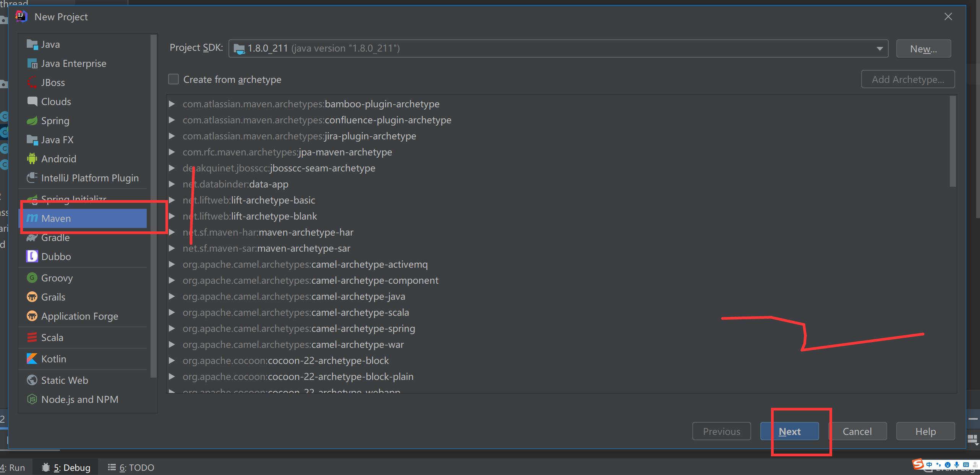This screenshot has width=980, height=475.
Task: Open the Debug bug icon tool window
Action: point(46,467)
